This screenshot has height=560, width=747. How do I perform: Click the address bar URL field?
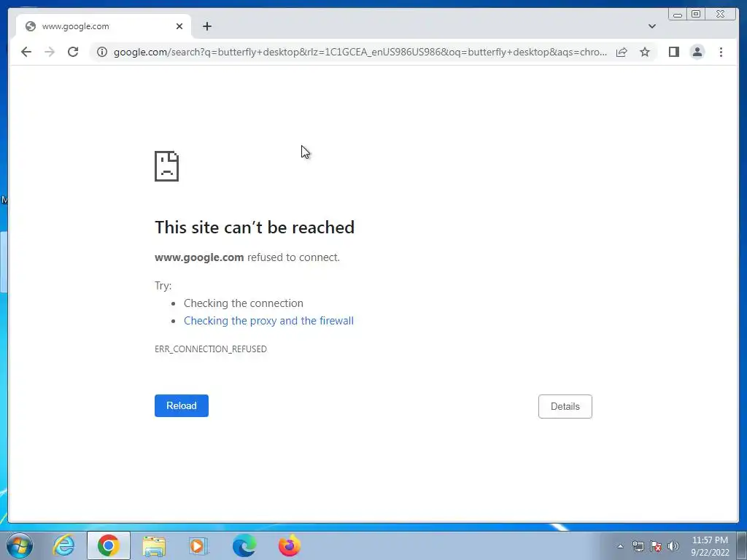coord(360,52)
